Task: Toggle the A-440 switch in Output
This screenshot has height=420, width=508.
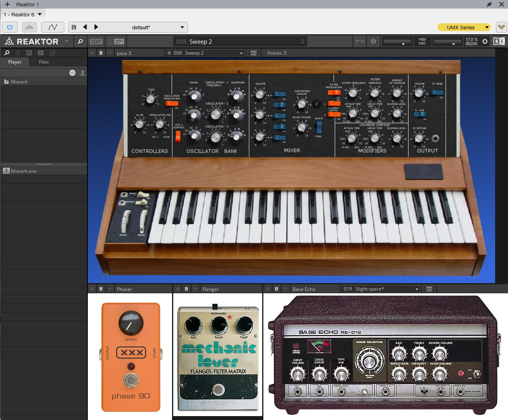Action: tap(420, 114)
